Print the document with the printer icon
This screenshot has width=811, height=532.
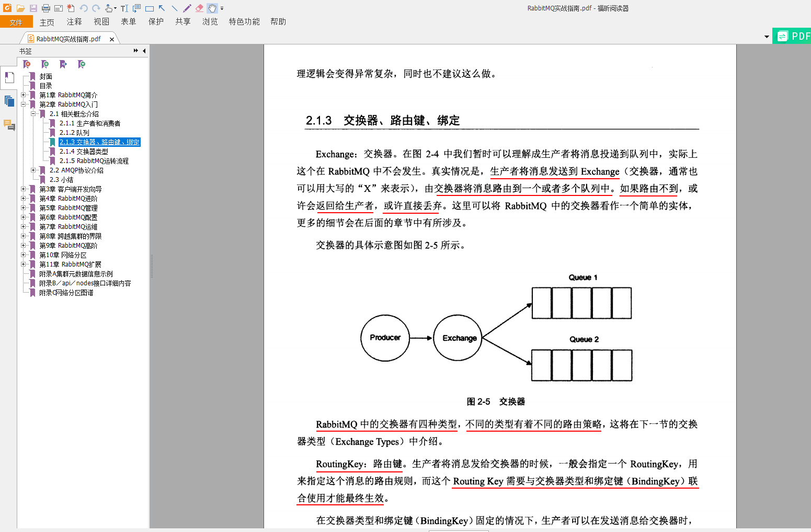click(45, 8)
